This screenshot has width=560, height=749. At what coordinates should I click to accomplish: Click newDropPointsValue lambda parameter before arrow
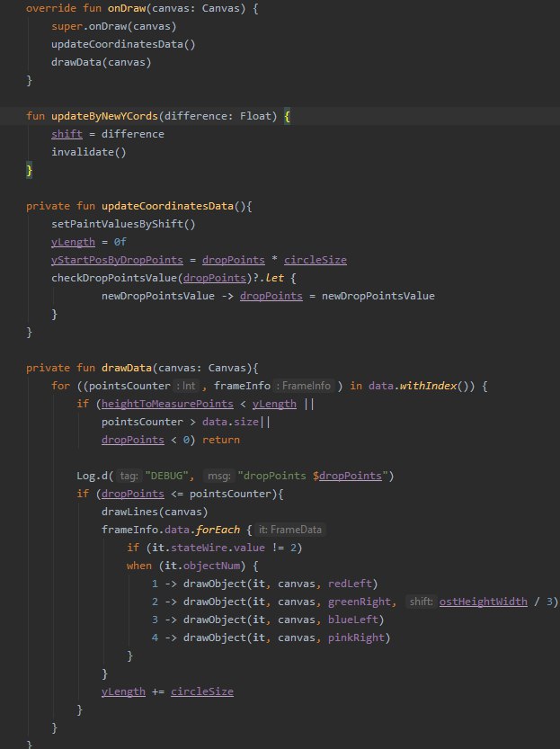click(158, 296)
